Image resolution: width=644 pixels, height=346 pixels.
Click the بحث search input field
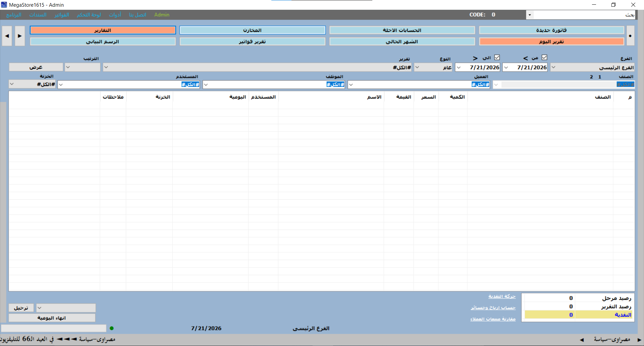coord(584,15)
